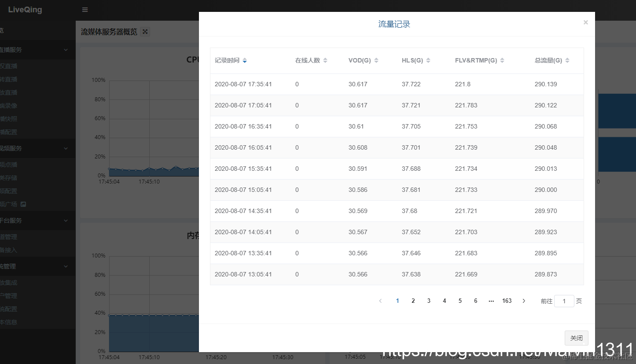
Task: Open 直播快照 in the sidebar
Action: point(9,119)
